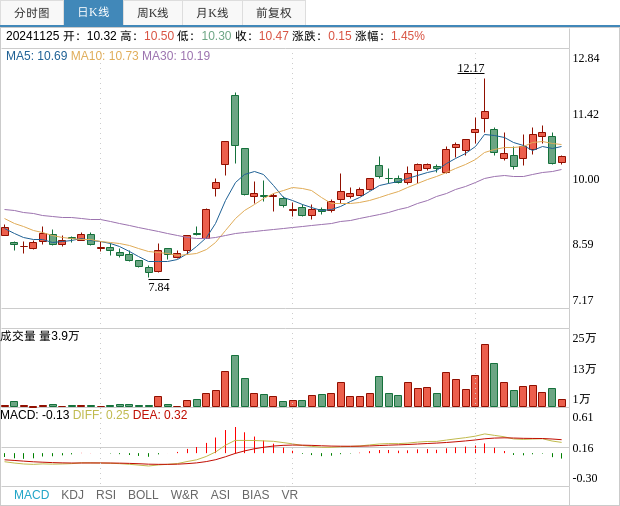The image size is (620, 506).
Task: Show the VR indicator
Action: [289, 495]
